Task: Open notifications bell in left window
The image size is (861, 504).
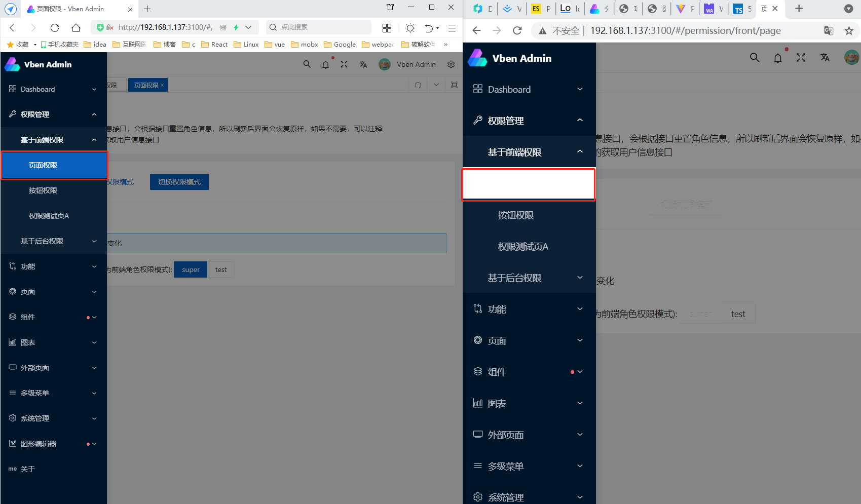Action: pos(326,64)
